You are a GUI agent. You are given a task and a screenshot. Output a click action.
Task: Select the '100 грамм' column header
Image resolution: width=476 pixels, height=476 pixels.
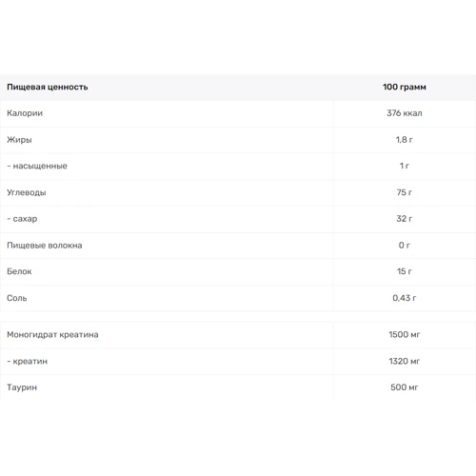coord(405,87)
